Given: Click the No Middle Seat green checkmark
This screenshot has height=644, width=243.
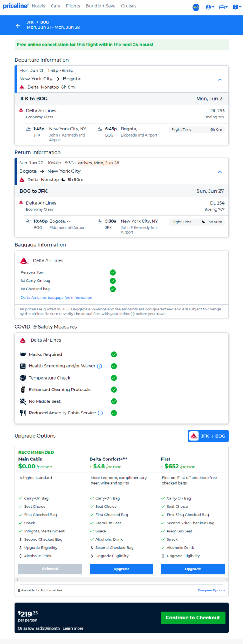Looking at the screenshot, I should coord(114,401).
